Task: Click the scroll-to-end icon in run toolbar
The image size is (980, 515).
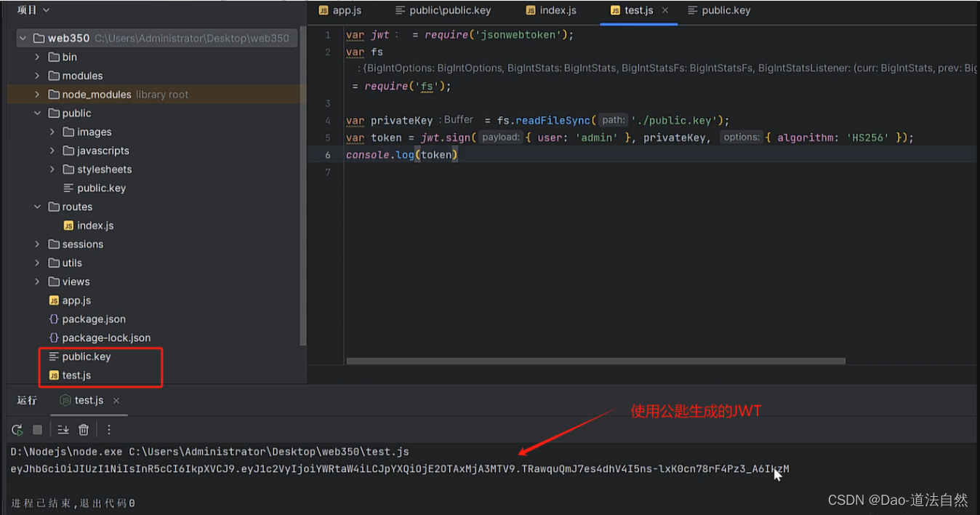Action: 63,430
